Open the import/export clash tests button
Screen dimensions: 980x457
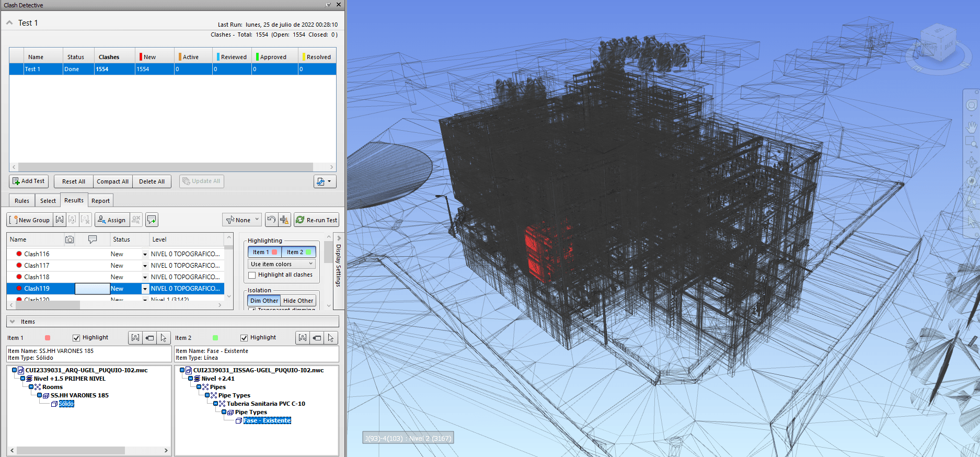324,181
